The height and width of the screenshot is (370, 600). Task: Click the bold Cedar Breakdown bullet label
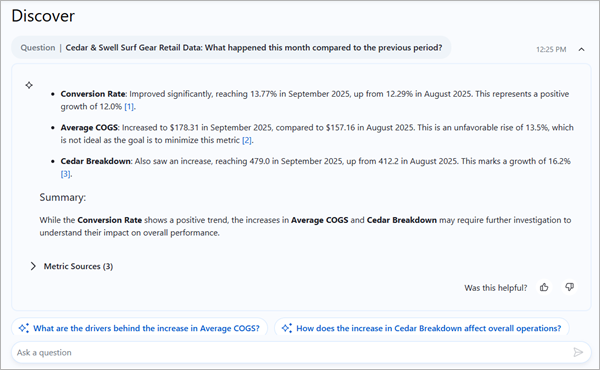tap(96, 161)
